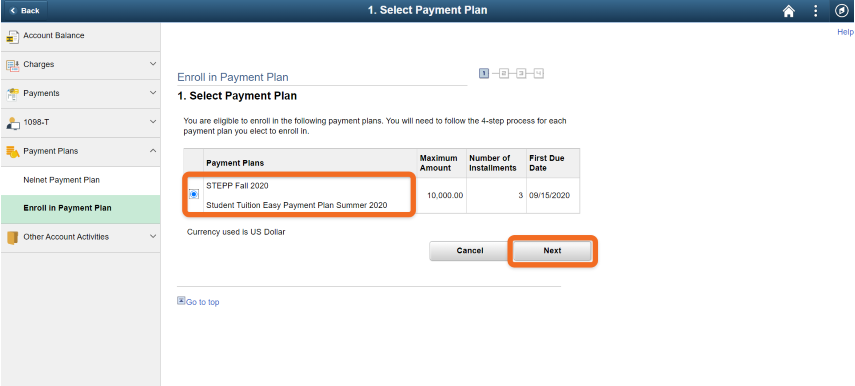Viewport: 855px width, 386px height.
Task: Collapse the Payment Plans section chevron
Action: click(153, 151)
